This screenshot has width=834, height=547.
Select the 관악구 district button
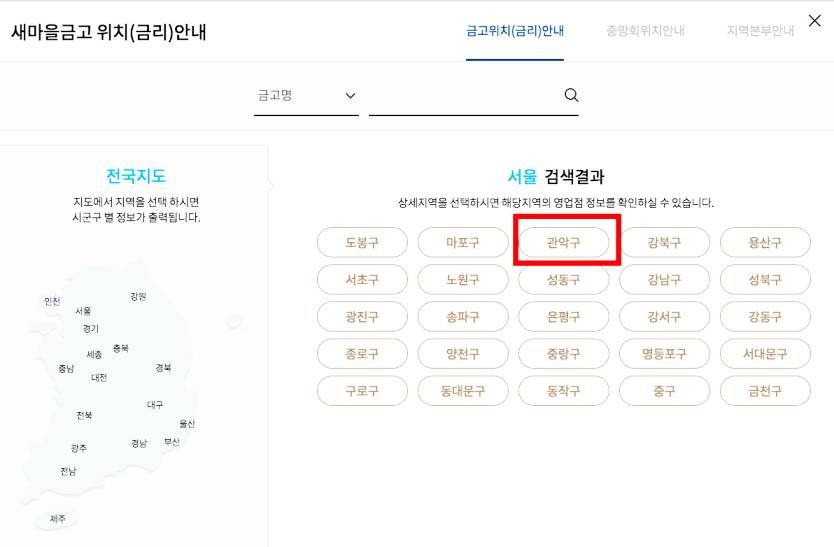click(564, 243)
